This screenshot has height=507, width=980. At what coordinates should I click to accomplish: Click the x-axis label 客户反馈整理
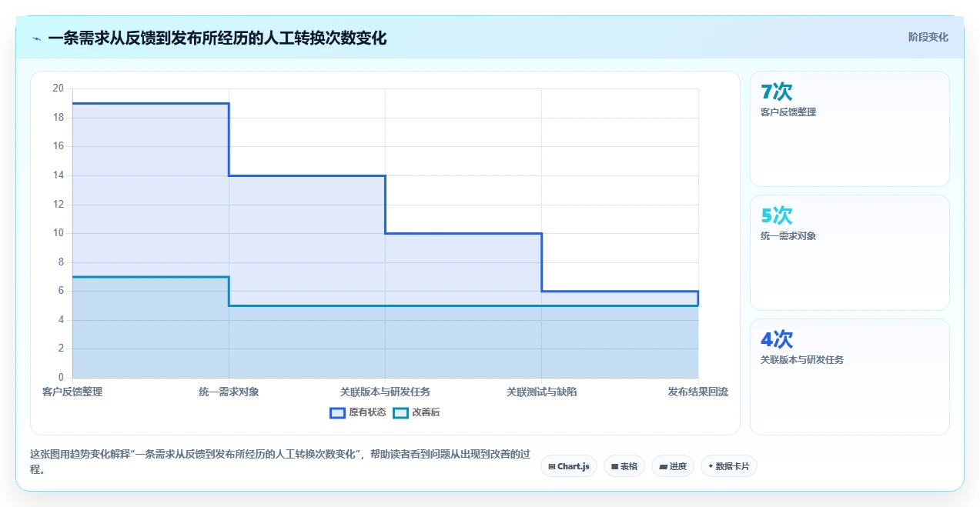pos(72,392)
